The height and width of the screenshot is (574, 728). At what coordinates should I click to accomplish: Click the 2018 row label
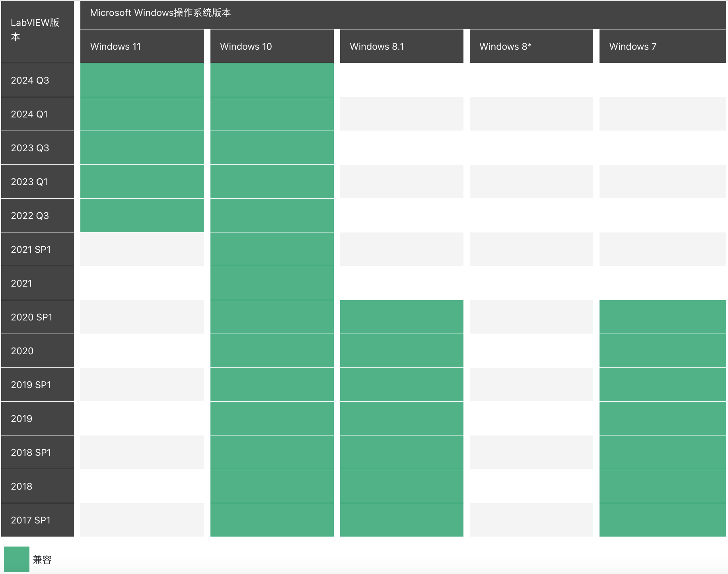click(x=37, y=486)
